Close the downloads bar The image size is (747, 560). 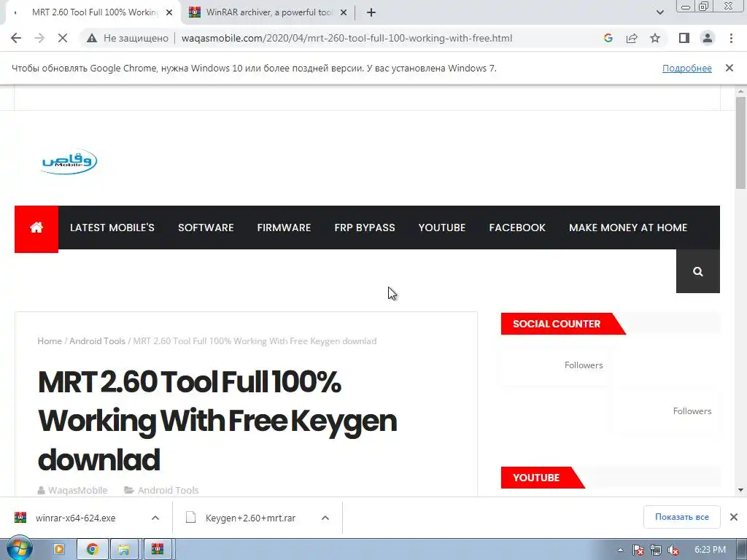(x=734, y=517)
